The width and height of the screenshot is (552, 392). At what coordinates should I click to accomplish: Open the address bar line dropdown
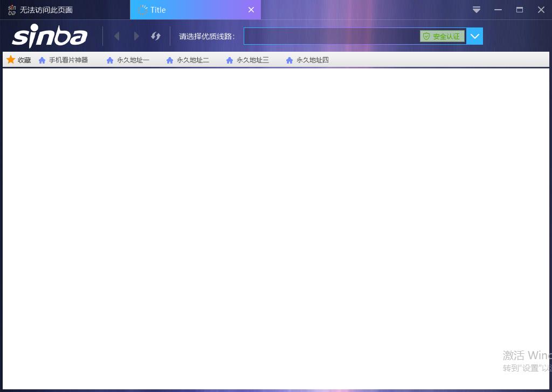coord(474,36)
